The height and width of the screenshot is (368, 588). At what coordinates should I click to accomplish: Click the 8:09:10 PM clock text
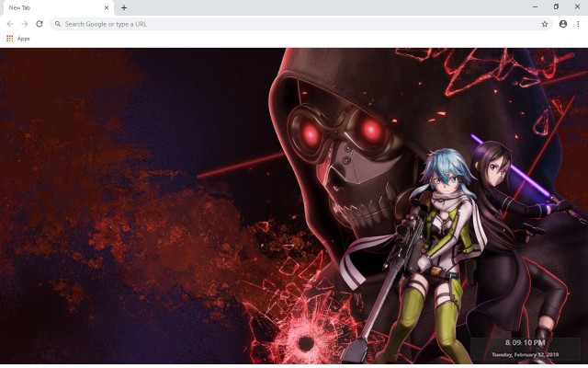pos(525,343)
